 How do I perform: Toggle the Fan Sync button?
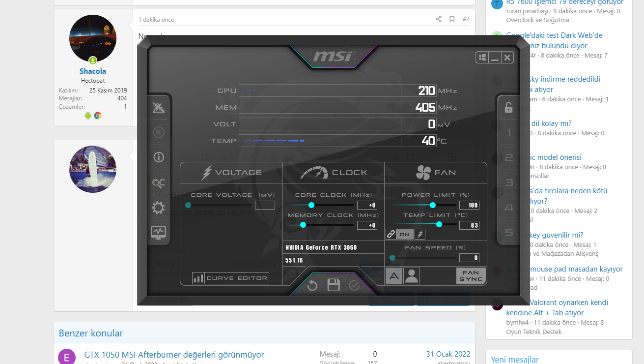471,276
